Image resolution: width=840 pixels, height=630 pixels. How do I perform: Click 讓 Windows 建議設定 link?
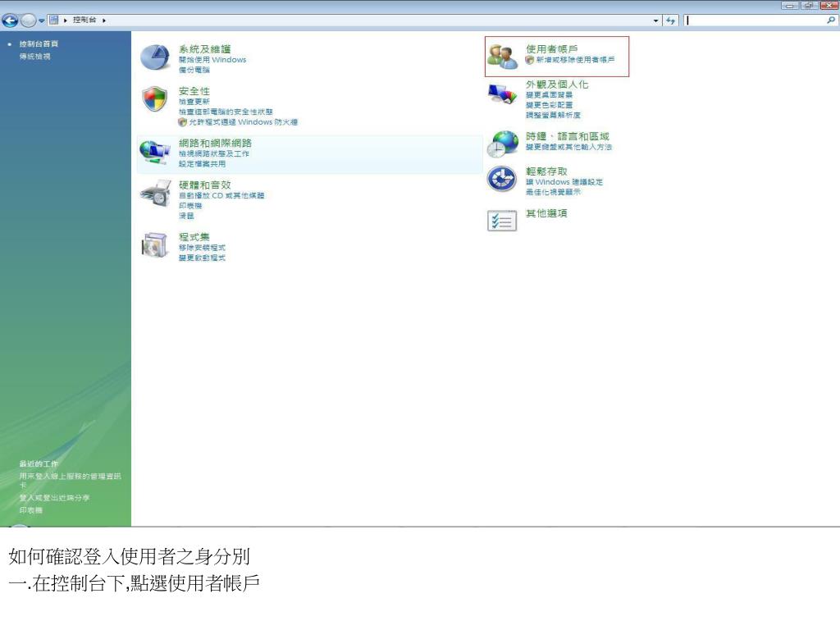564,182
